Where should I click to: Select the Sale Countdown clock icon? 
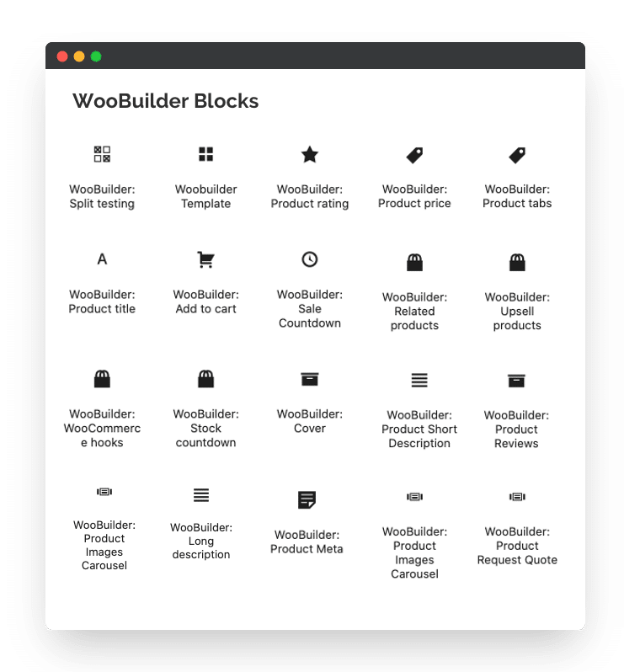309,259
